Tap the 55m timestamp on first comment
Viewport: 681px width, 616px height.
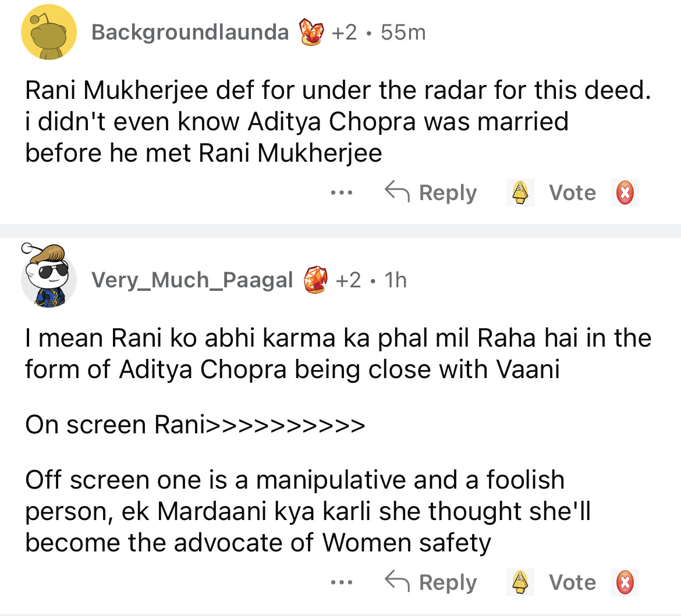point(403,33)
